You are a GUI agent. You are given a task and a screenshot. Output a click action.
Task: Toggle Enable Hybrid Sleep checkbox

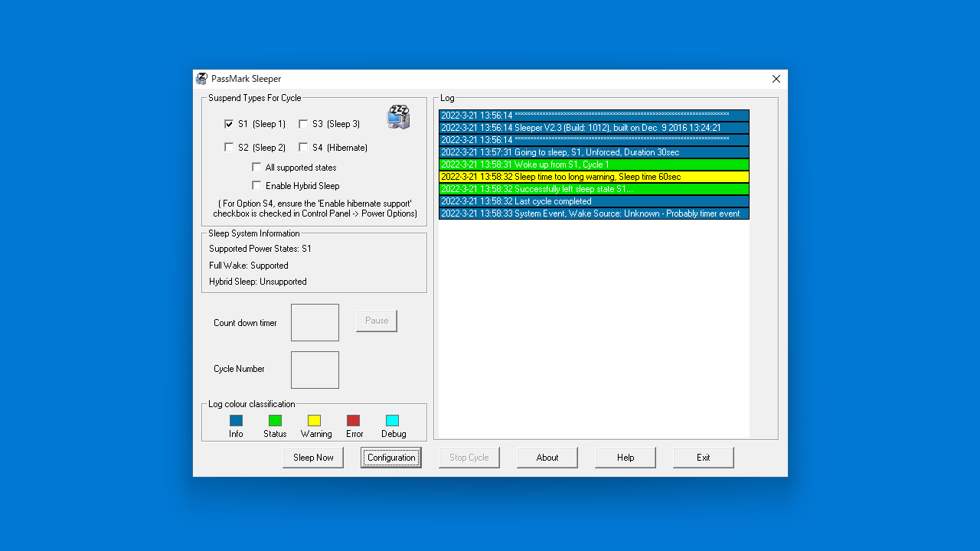click(256, 185)
